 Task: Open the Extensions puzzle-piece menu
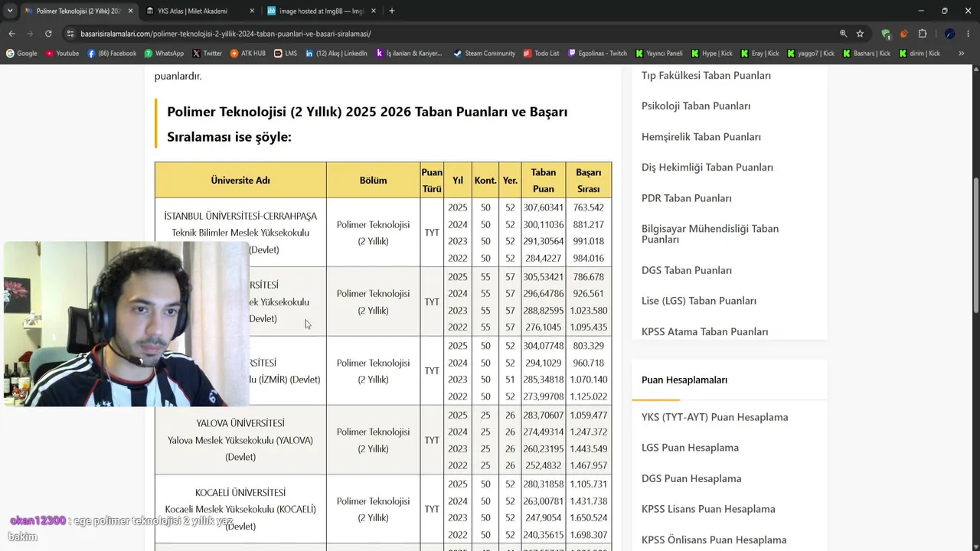(x=923, y=34)
